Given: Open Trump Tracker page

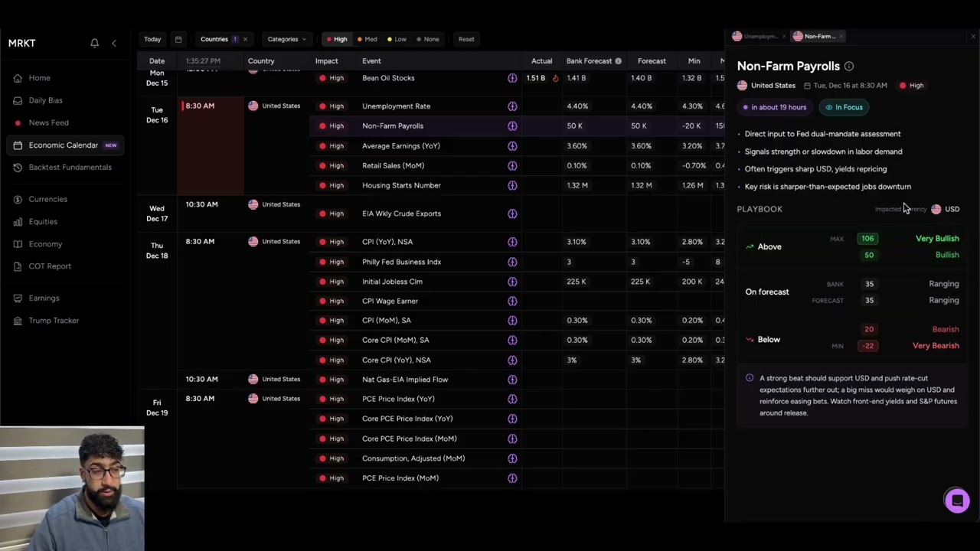Looking at the screenshot, I should [x=54, y=321].
